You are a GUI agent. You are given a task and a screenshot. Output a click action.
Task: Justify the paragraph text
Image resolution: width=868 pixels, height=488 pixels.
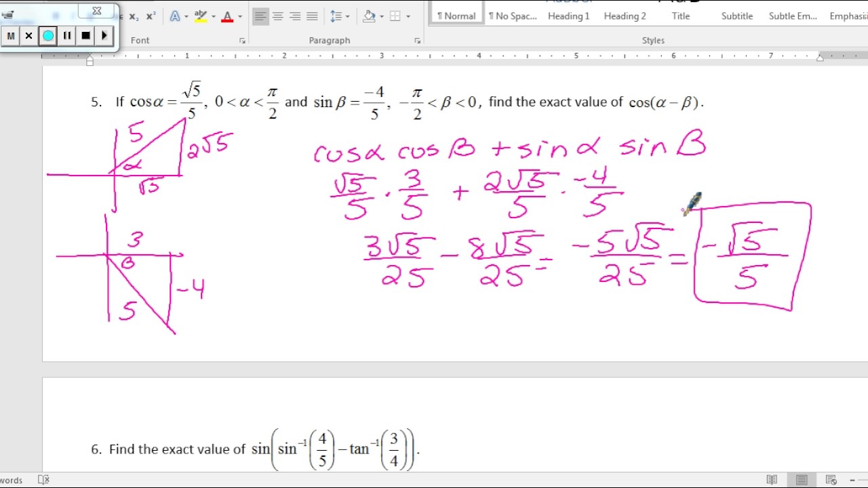(312, 16)
